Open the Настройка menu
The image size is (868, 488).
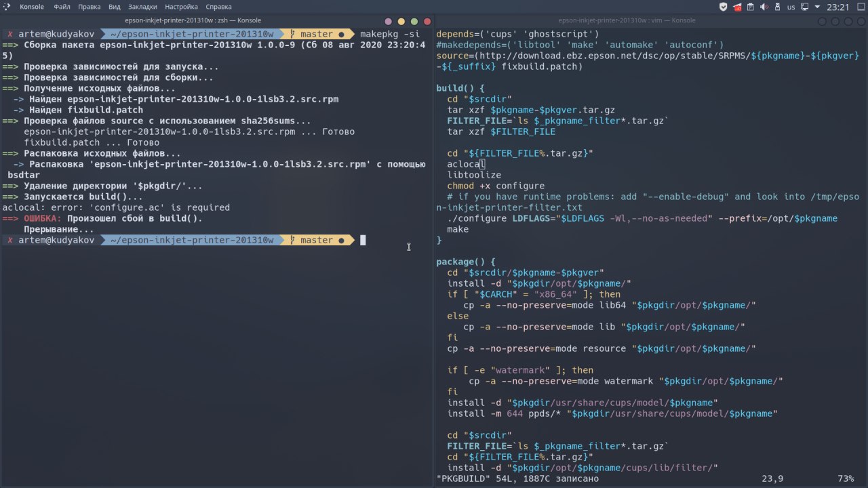click(x=181, y=7)
